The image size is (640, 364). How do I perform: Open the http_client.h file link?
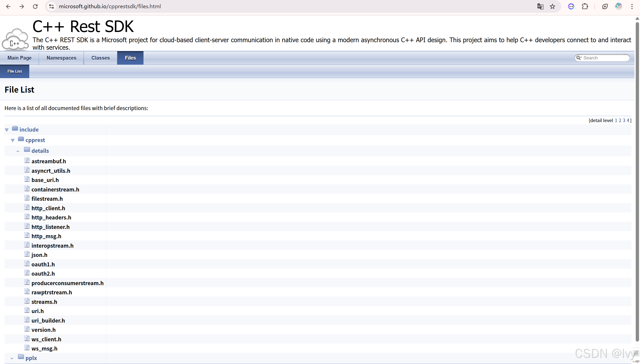click(48, 208)
